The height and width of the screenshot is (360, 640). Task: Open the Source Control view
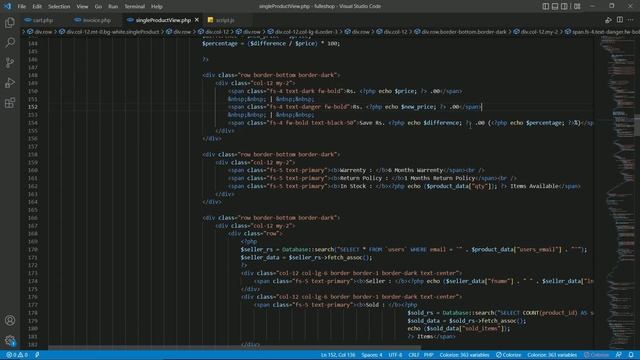coord(10,62)
